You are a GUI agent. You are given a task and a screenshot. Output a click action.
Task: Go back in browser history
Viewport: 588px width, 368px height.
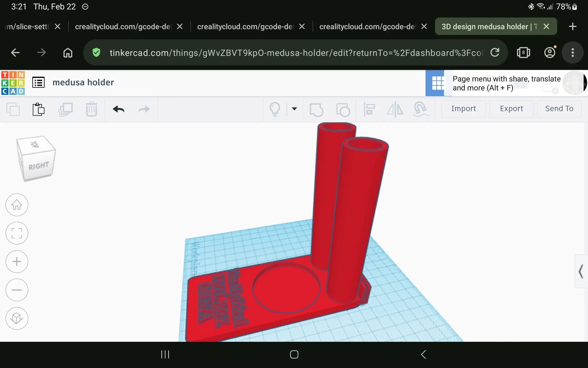coord(16,53)
